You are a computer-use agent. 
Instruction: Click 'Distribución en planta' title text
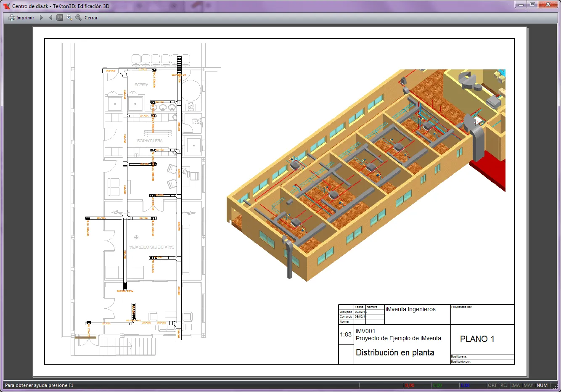395,352
